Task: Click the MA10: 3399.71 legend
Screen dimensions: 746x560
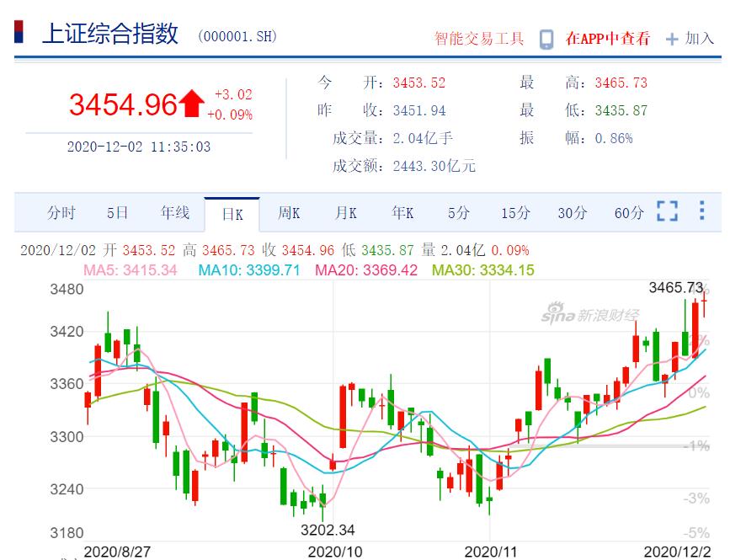Action: click(249, 270)
